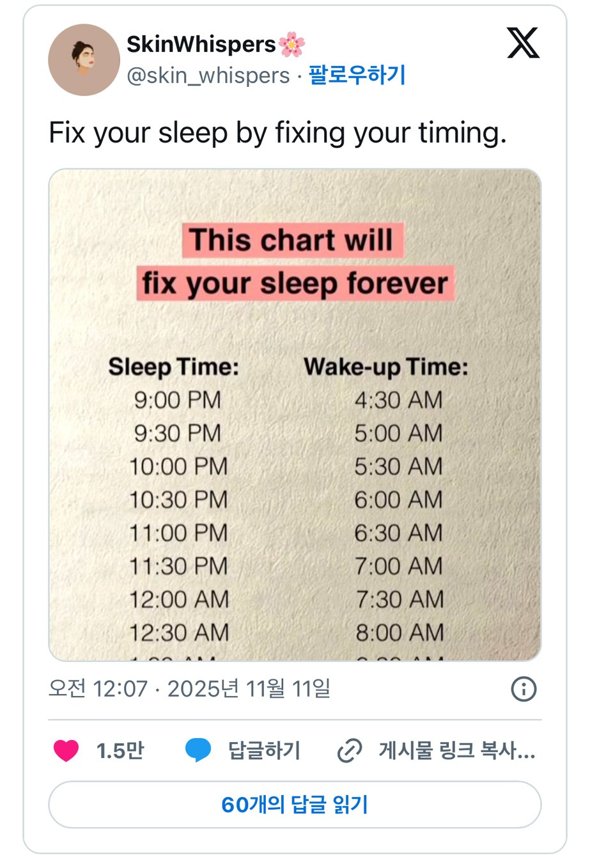
Task: Click the tweet text about fixing sleep
Action: tap(277, 133)
